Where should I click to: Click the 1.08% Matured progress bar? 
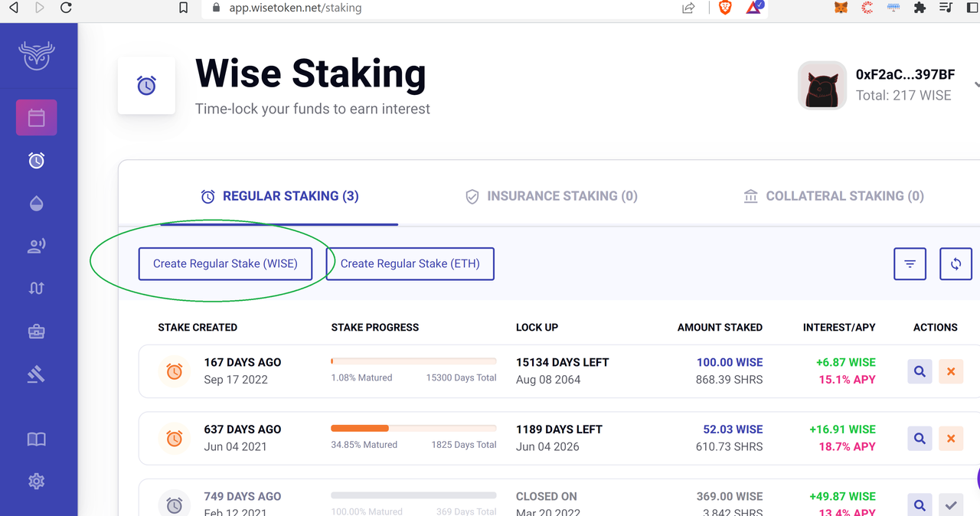point(413,361)
